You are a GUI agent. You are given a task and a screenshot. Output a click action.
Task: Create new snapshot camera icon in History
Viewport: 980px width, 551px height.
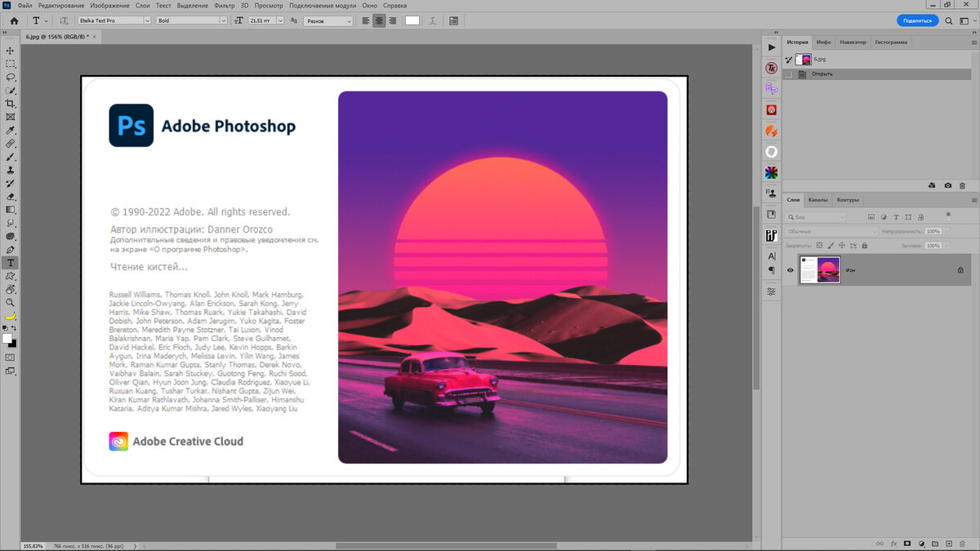point(948,186)
